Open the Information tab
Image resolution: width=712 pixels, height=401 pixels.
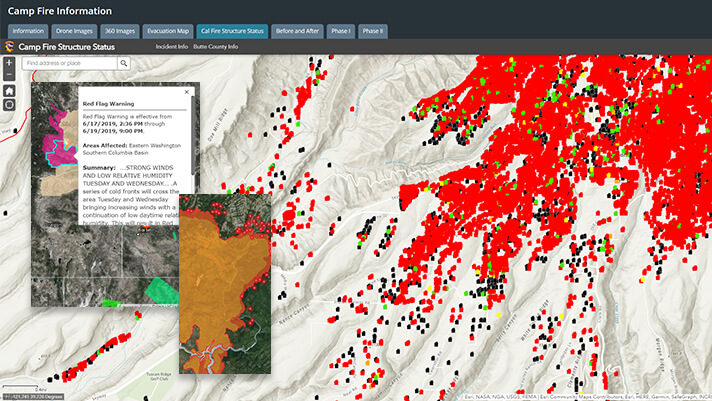click(28, 31)
